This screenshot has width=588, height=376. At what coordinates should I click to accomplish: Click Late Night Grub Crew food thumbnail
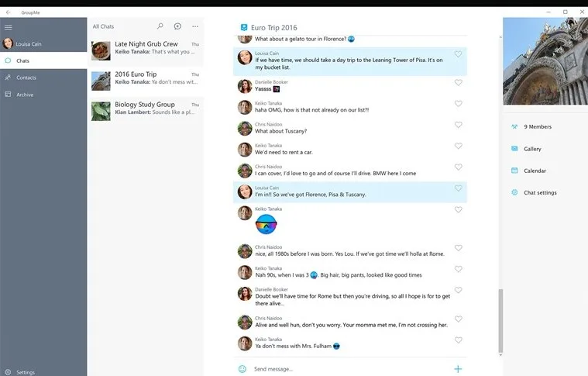[x=101, y=50]
